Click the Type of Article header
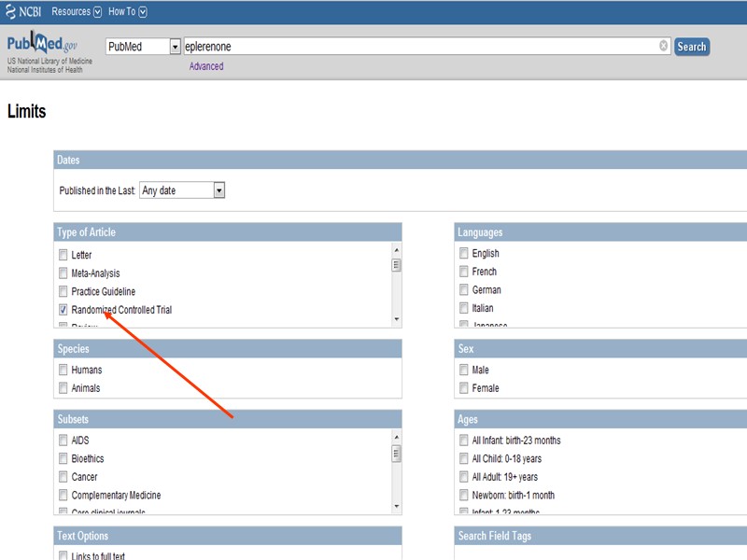The height and width of the screenshot is (560, 747). [228, 231]
